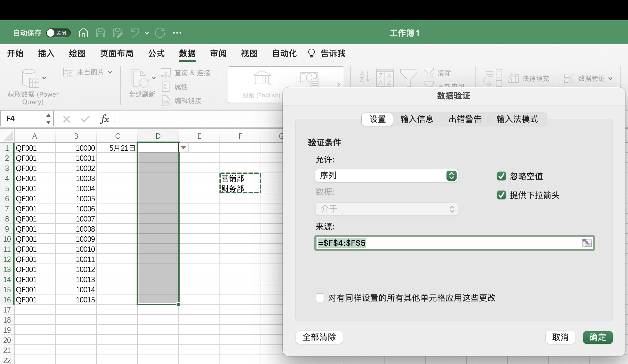Viewport: 628px width, 364px height.
Task: Click the 来源 field with =$F$4:$F$5
Action: 454,243
